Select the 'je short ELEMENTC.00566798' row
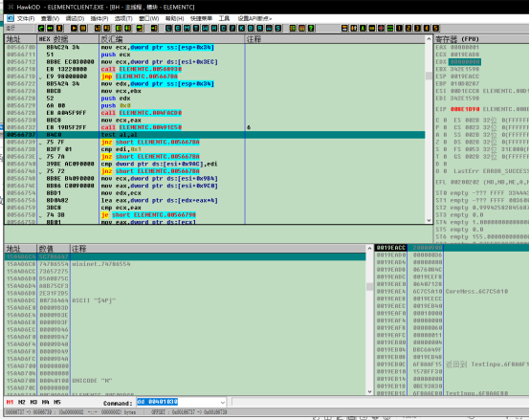The width and height of the screenshot is (529, 420). coord(214,215)
